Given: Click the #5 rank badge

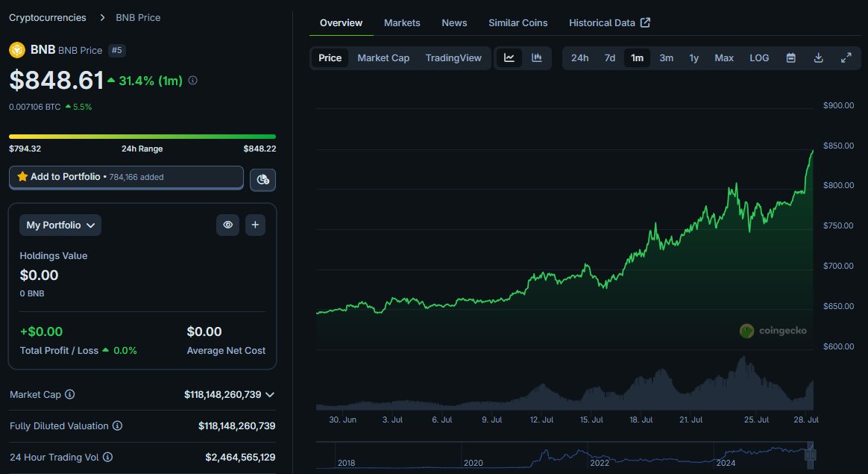Looking at the screenshot, I should coord(117,50).
